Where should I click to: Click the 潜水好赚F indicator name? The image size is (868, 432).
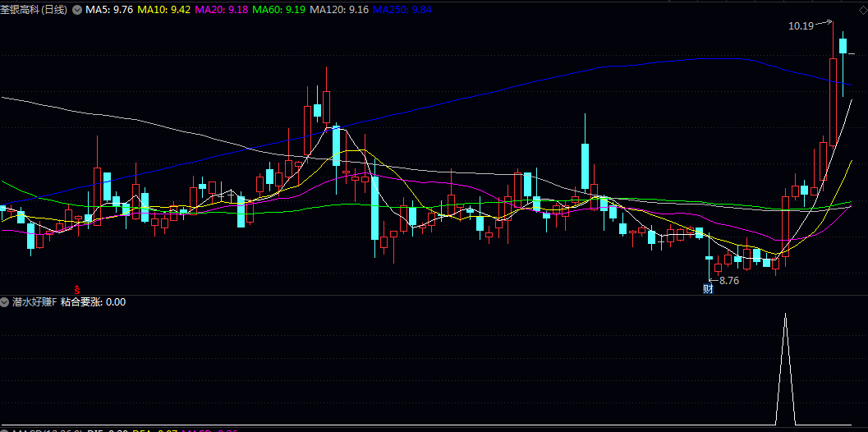pyautogui.click(x=34, y=302)
